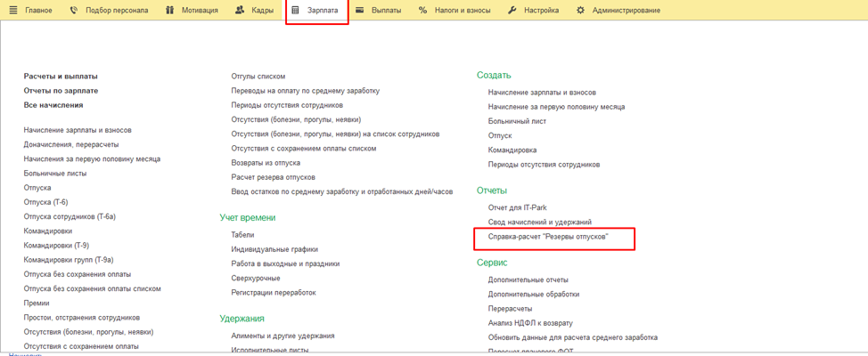Open Свод начислений и удержаний report
868x356 pixels.
pos(539,222)
